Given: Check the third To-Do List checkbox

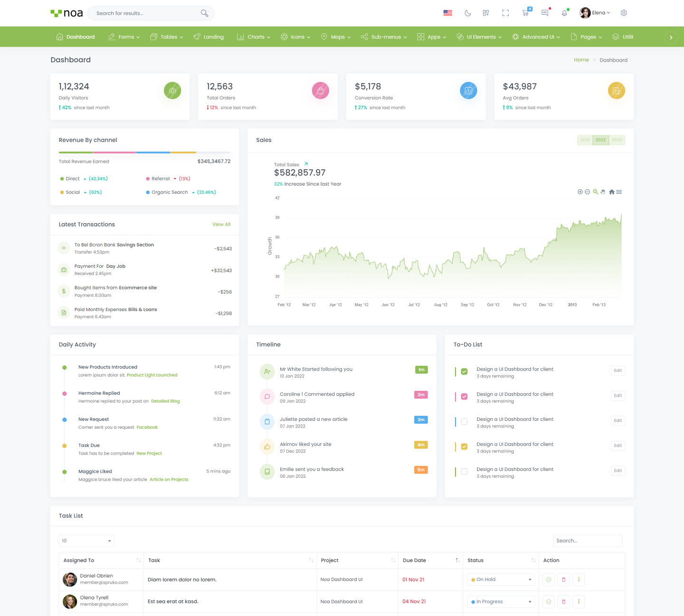Looking at the screenshot, I should pos(464,422).
